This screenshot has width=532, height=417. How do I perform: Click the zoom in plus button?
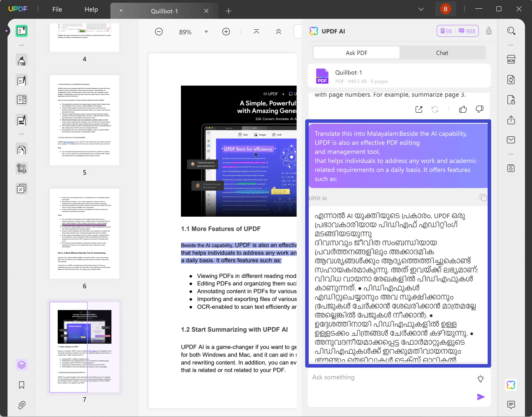(x=226, y=32)
